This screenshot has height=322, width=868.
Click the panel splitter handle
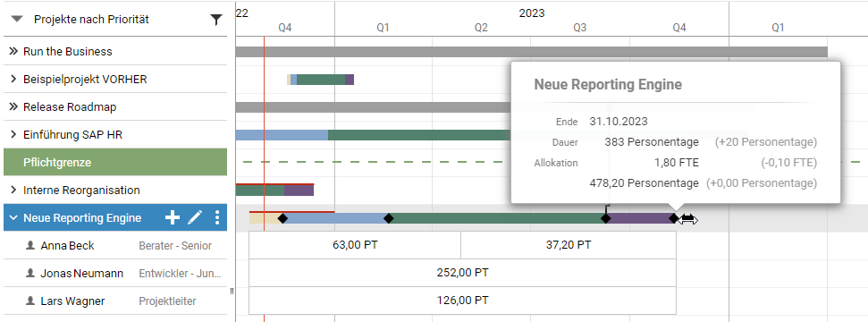point(232,291)
